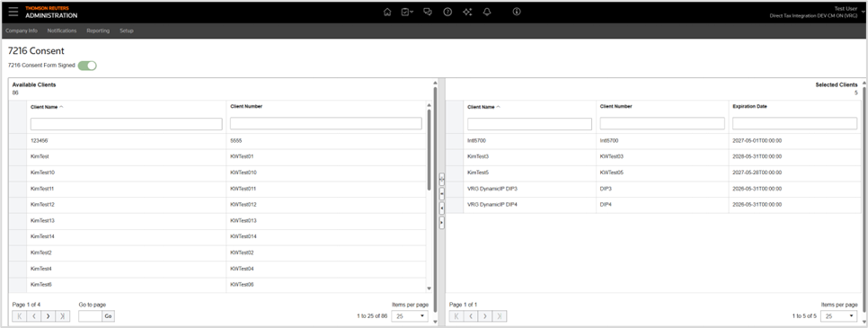
Task: Open the Notifications menu
Action: pos(62,31)
